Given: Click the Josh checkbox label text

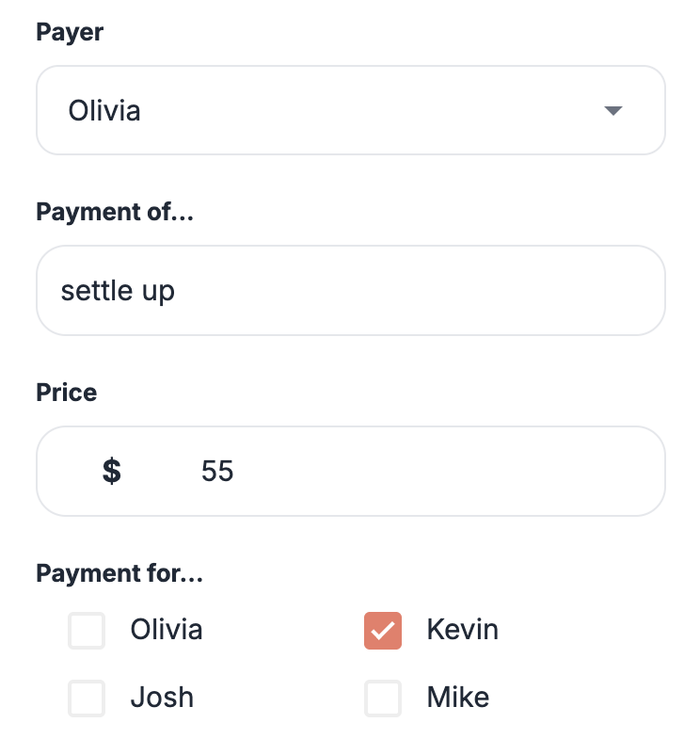Looking at the screenshot, I should 162,698.
